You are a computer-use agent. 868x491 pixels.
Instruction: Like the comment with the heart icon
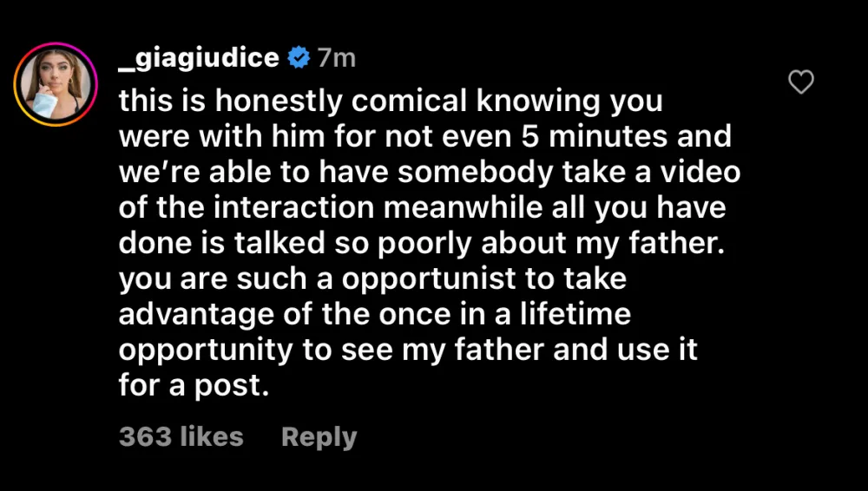tap(800, 82)
